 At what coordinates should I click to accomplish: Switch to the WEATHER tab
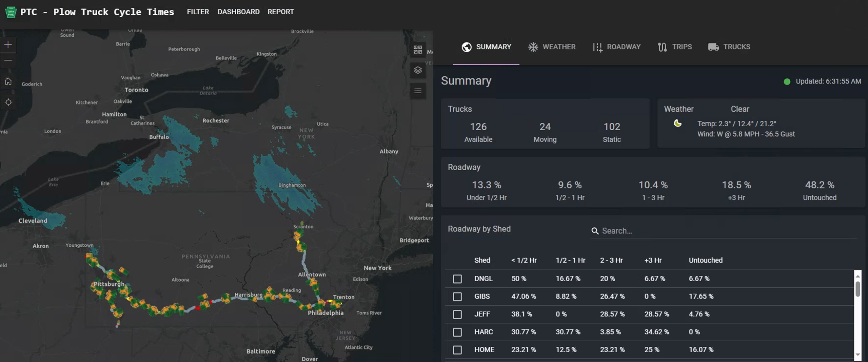pyautogui.click(x=558, y=47)
